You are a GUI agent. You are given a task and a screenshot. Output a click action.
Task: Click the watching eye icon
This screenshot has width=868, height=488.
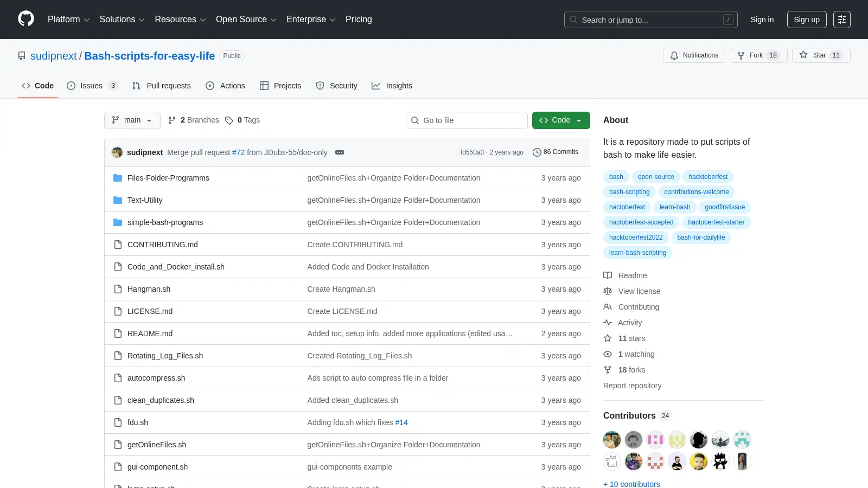click(x=608, y=354)
